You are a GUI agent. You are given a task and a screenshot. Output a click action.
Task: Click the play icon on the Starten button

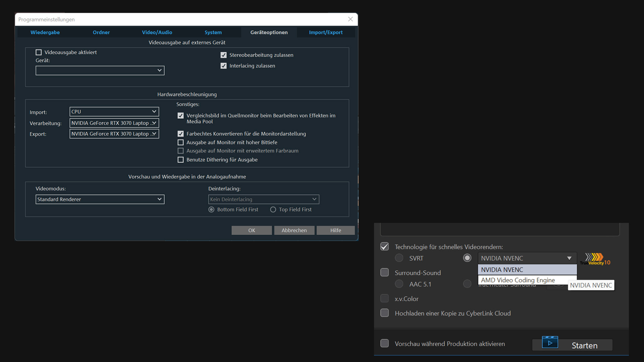coord(550,342)
